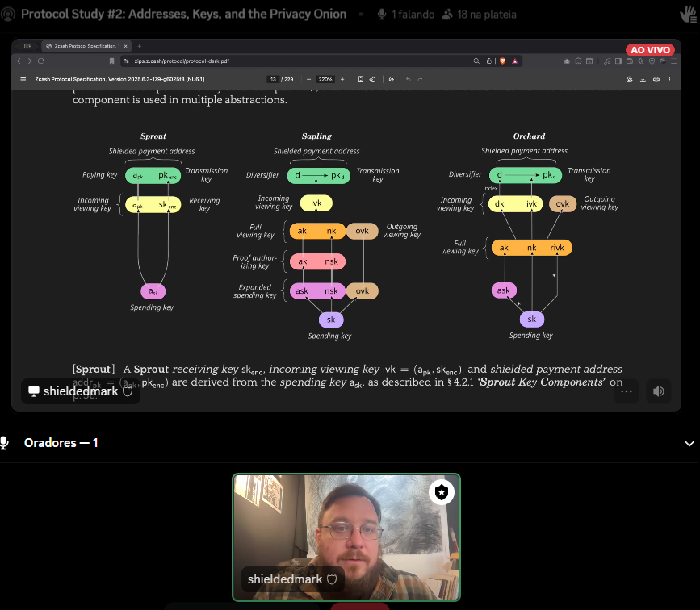The height and width of the screenshot is (610, 700).
Task: Click the stage channel icon beside the title
Action: tap(7, 15)
